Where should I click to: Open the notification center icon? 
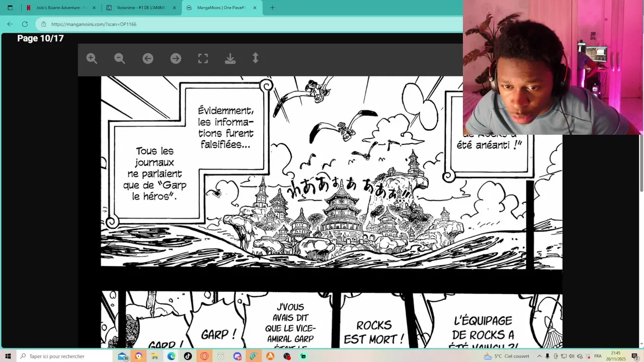[x=634, y=356]
